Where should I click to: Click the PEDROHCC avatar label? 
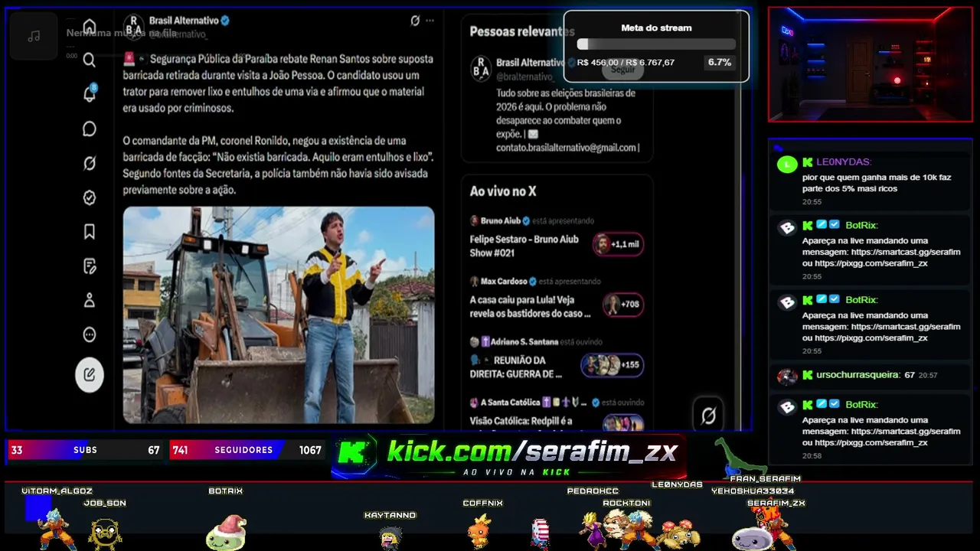pos(593,491)
